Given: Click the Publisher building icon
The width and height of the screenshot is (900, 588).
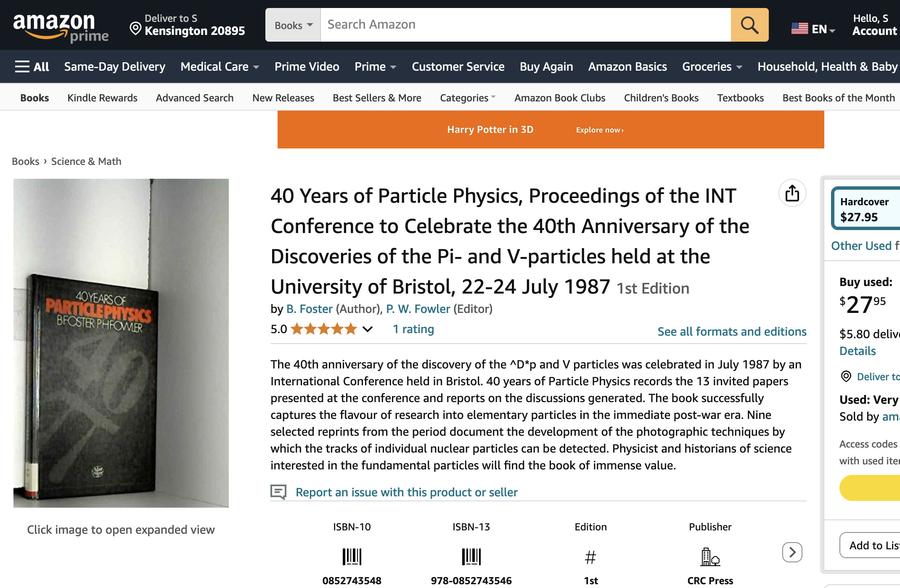Looking at the screenshot, I should tap(710, 557).
